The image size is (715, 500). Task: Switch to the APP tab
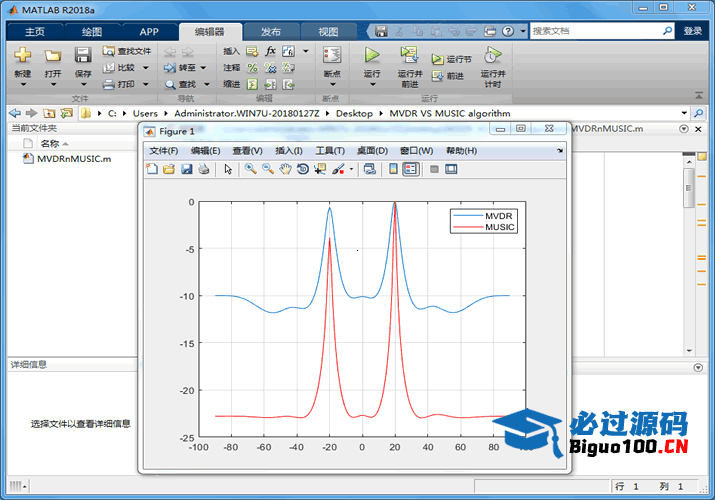click(x=149, y=31)
